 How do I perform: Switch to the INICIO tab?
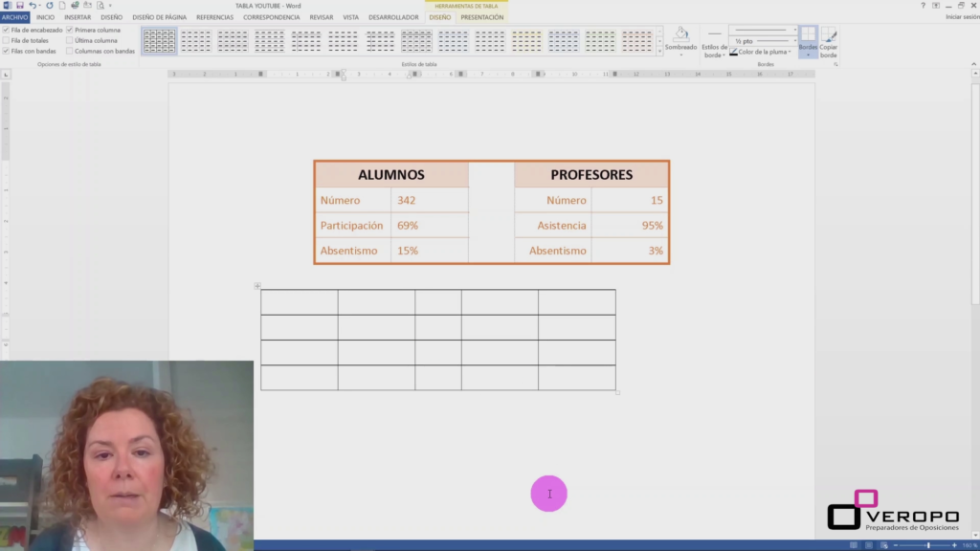tap(45, 17)
